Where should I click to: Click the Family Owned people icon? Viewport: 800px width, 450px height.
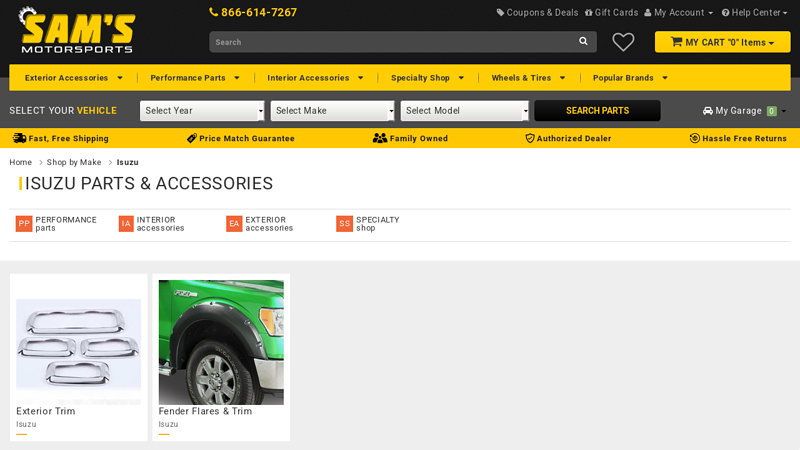[x=380, y=138]
